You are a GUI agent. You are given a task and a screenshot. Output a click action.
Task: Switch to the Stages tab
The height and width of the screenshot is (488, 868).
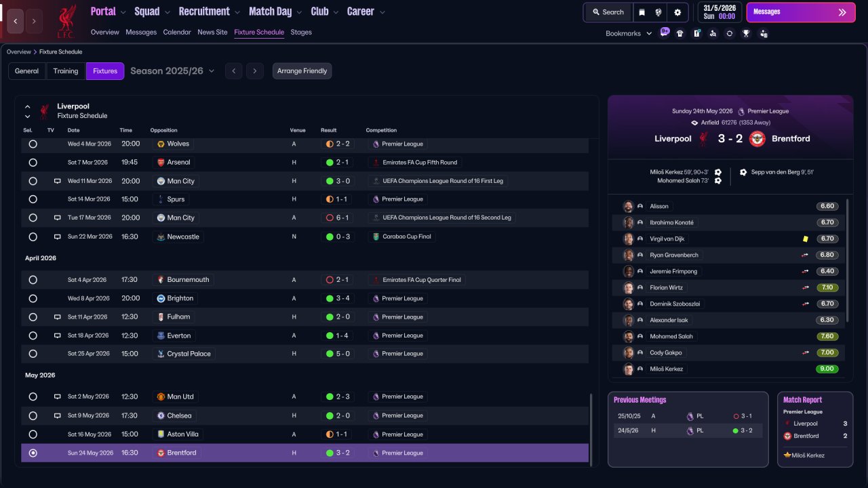tap(301, 32)
